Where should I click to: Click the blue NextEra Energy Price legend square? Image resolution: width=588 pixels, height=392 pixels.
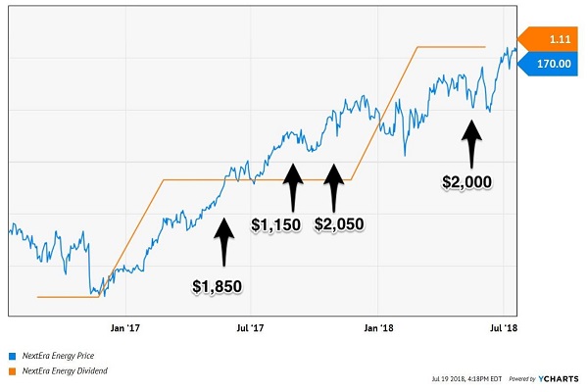coord(13,356)
